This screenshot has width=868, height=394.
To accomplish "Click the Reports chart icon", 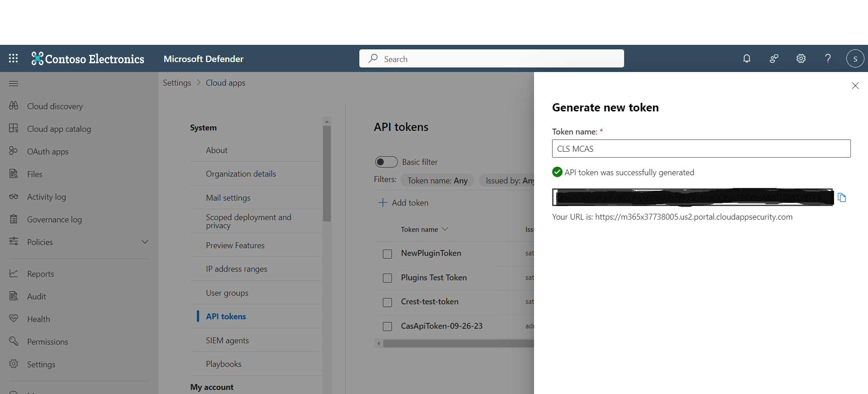I will coord(14,273).
